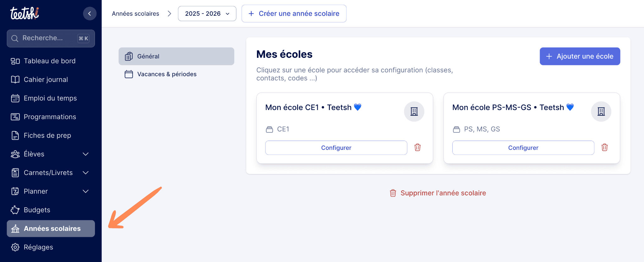Click the trash icon next to Mon école CE1
The width and height of the screenshot is (644, 262).
417,147
